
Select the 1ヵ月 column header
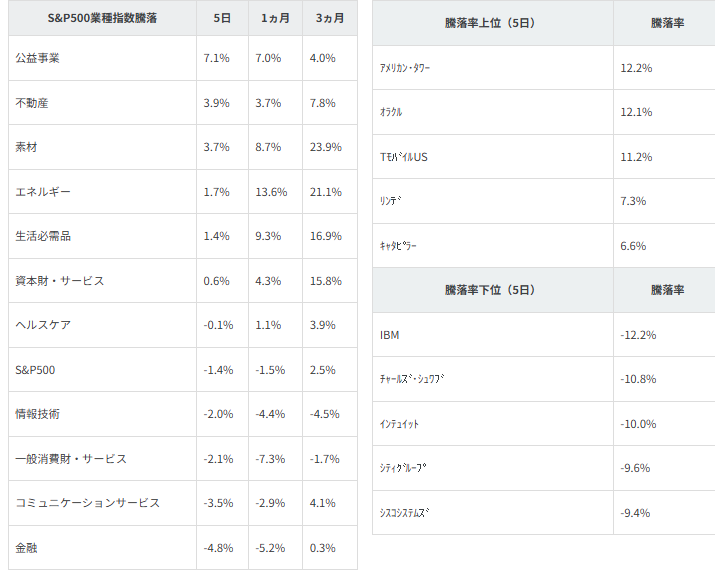coord(275,19)
